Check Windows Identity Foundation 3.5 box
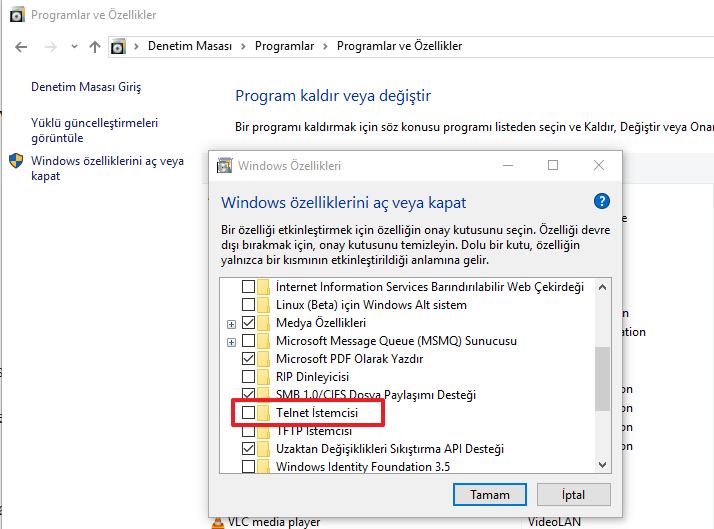 click(x=248, y=467)
